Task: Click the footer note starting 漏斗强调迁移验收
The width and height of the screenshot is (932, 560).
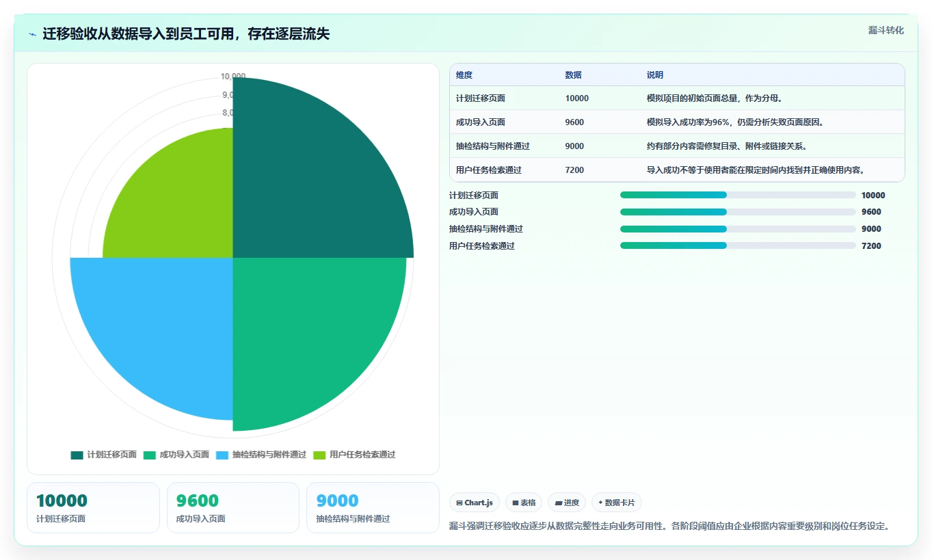Action: coord(669,526)
